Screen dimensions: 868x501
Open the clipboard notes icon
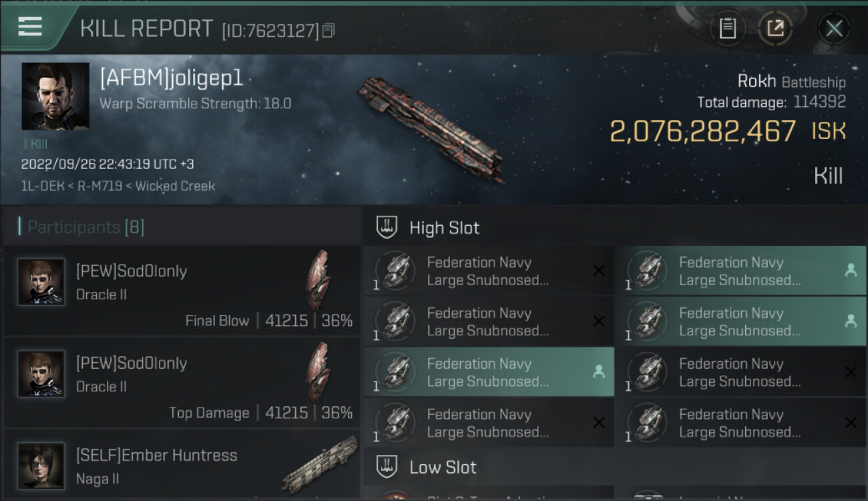click(728, 29)
